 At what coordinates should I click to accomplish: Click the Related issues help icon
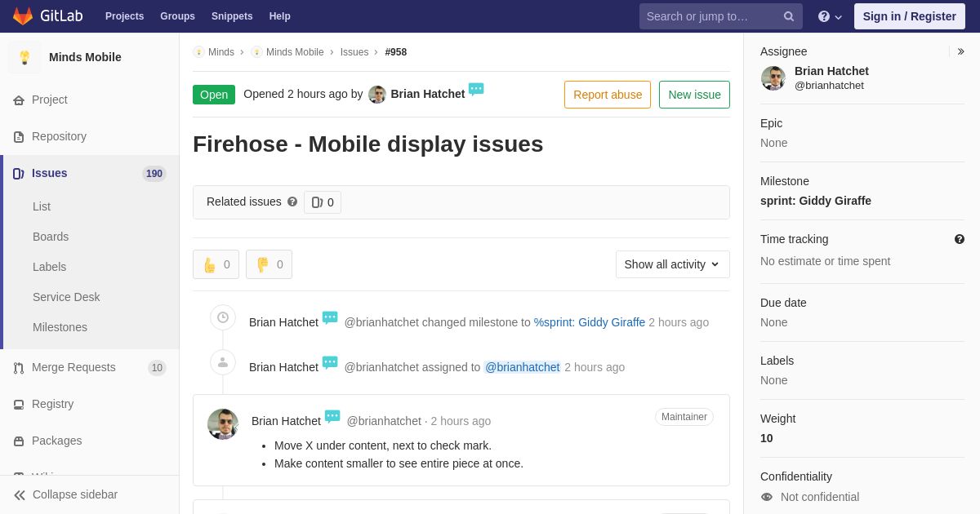[x=292, y=202]
